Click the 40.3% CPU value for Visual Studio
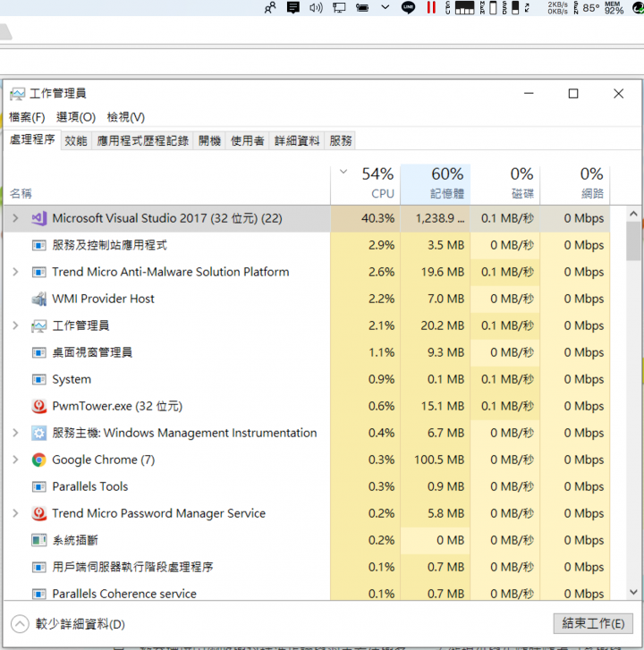Screen dimensions: 644x650 377,218
